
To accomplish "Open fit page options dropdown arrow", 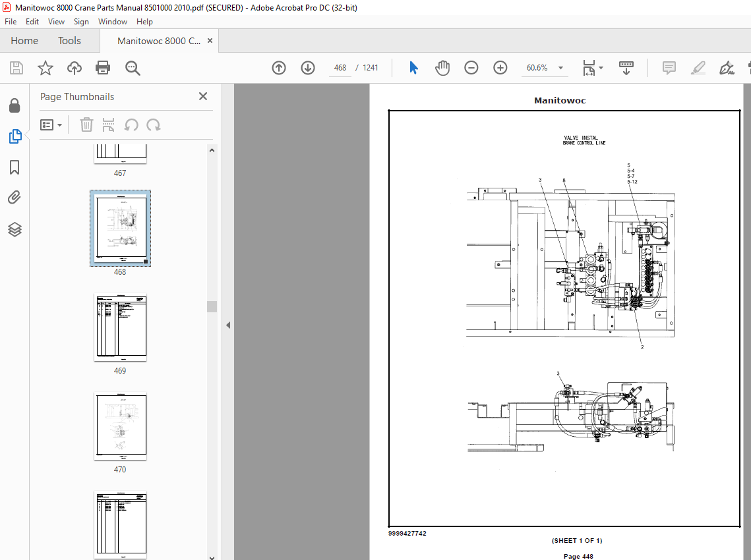I will coord(601,68).
